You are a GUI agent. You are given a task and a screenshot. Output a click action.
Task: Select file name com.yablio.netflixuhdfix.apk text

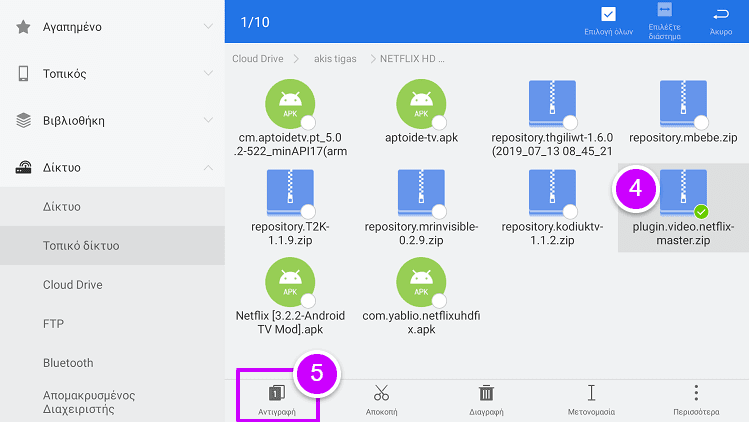(421, 323)
